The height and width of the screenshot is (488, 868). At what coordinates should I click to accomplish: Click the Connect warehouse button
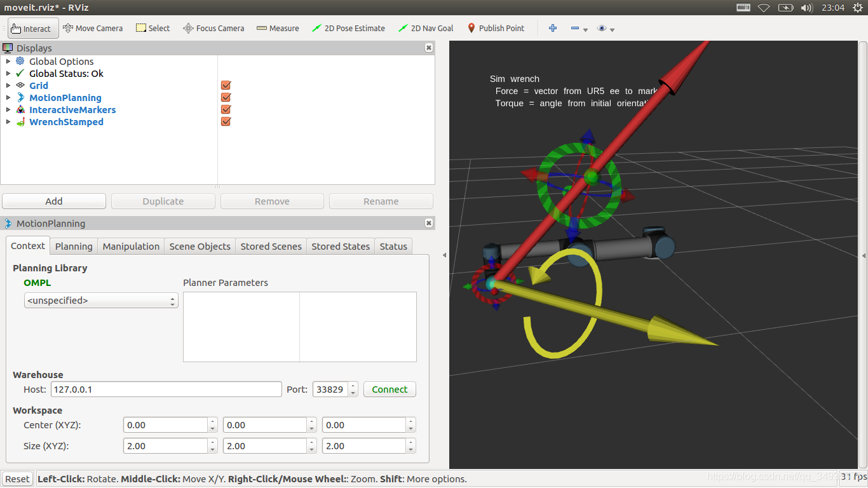point(390,389)
